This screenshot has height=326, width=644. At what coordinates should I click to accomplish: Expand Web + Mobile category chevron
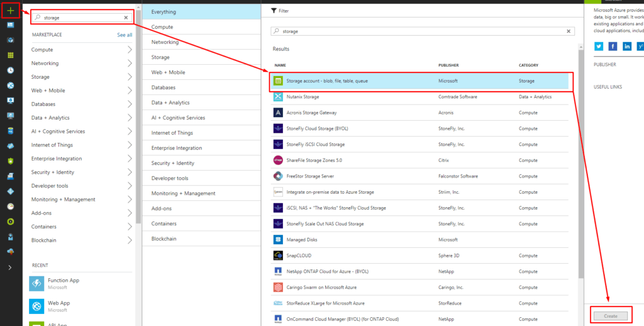tap(130, 91)
